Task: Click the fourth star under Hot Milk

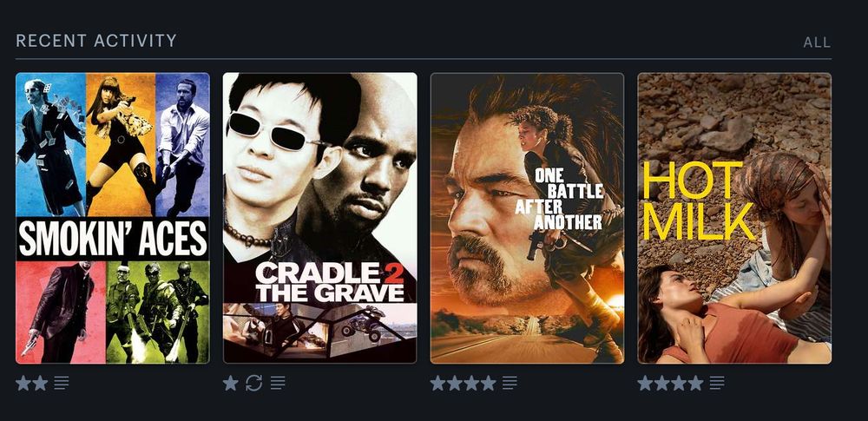Action: click(x=695, y=383)
